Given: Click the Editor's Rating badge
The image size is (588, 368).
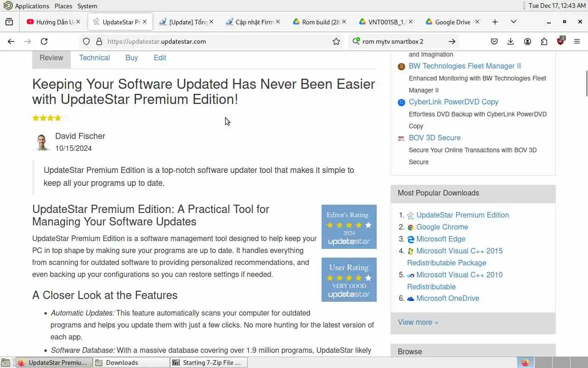Looking at the screenshot, I should [x=349, y=227].
